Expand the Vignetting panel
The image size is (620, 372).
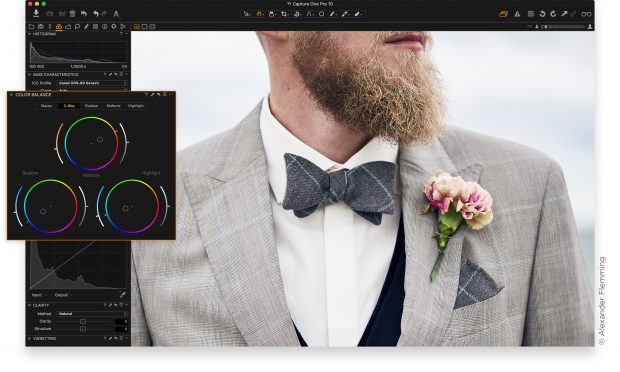(29, 339)
